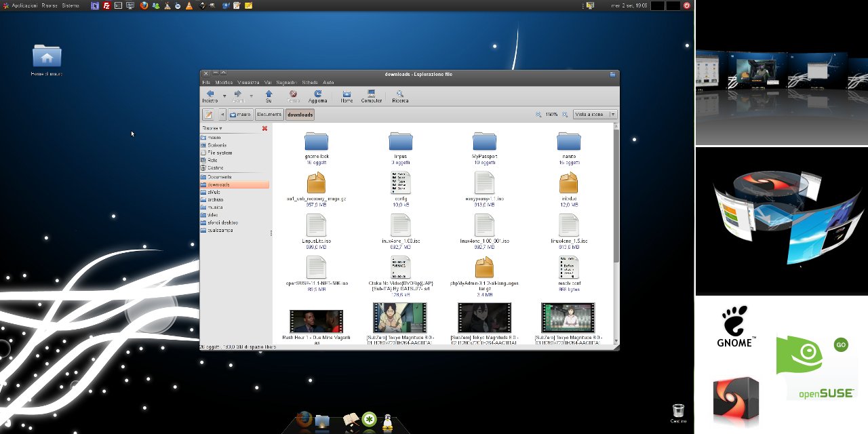The height and width of the screenshot is (434, 868).
Task: Select the Documents path button
Action: tap(269, 115)
